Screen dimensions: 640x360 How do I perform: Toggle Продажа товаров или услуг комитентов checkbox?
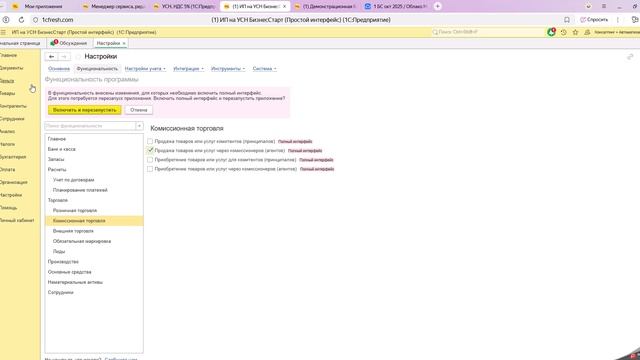click(x=150, y=141)
